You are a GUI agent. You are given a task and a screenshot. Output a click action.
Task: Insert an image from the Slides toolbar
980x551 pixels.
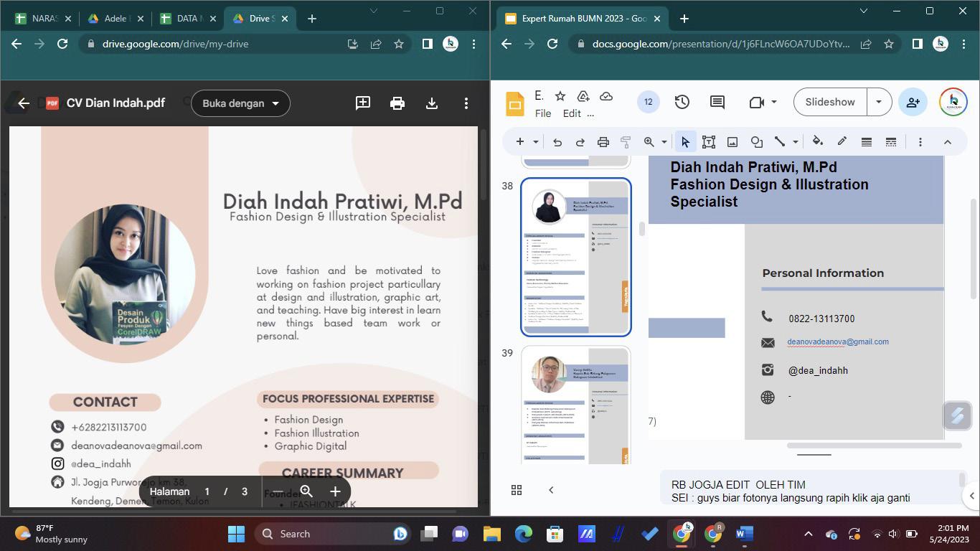(x=732, y=142)
